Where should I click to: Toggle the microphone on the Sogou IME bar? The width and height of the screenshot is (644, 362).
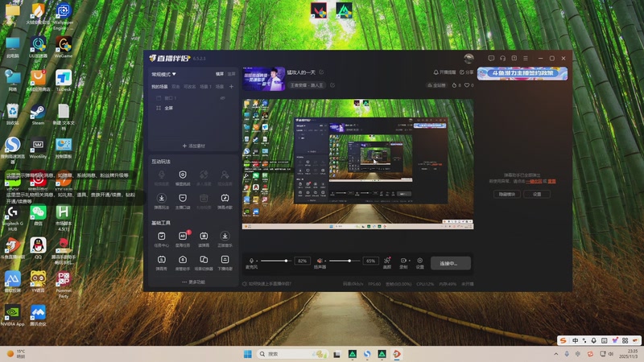point(594,340)
